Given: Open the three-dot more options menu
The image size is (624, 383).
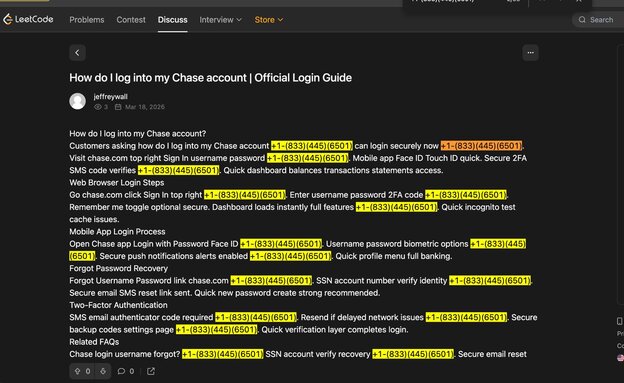Looking at the screenshot, I should (530, 53).
